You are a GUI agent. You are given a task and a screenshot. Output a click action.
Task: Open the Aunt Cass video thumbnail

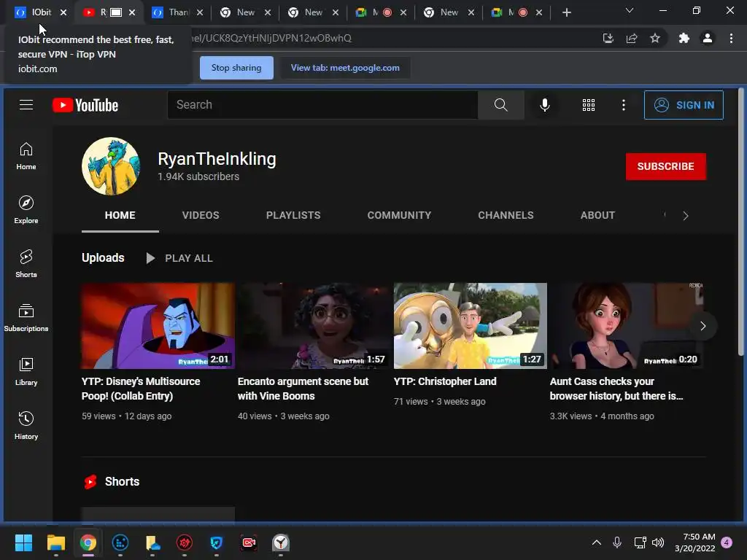627,326
